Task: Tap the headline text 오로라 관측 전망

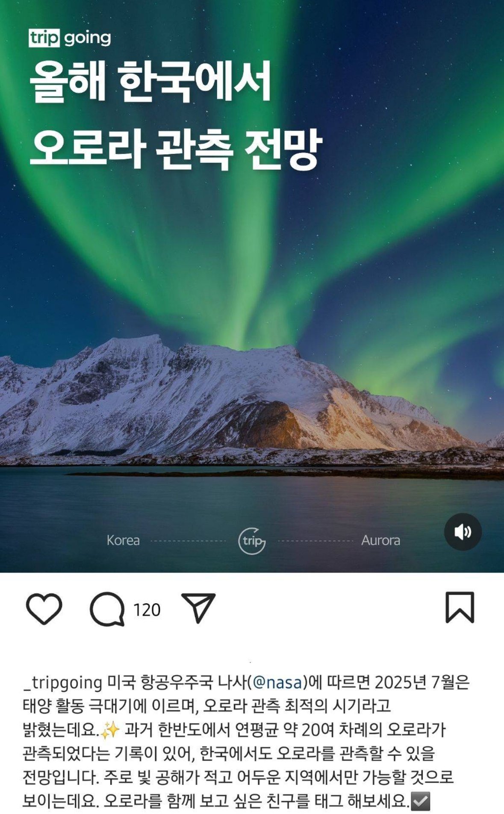Action: pyautogui.click(x=175, y=148)
